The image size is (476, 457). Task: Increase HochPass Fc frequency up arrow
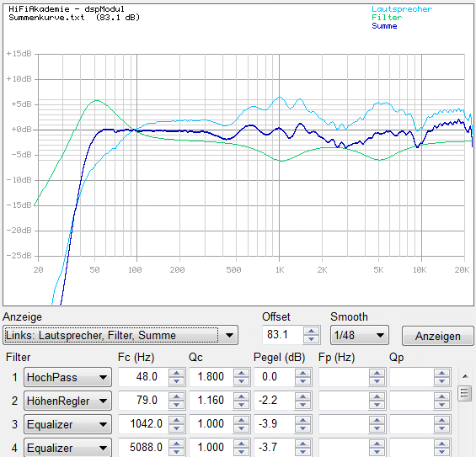coord(176,374)
